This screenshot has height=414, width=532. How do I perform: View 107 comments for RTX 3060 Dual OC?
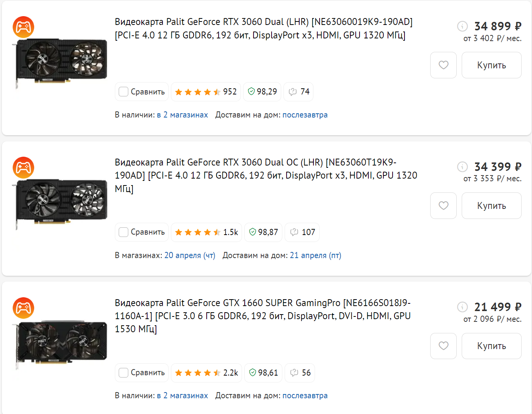click(x=302, y=232)
